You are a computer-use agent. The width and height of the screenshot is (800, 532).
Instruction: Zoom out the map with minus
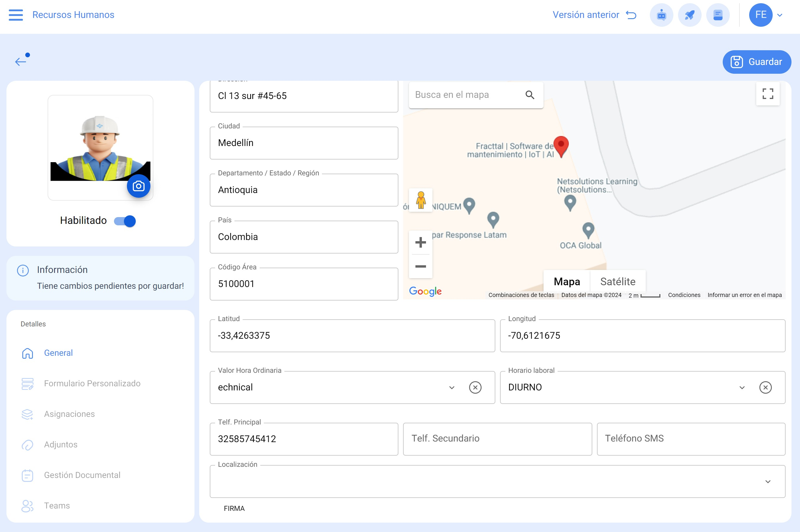point(421,266)
